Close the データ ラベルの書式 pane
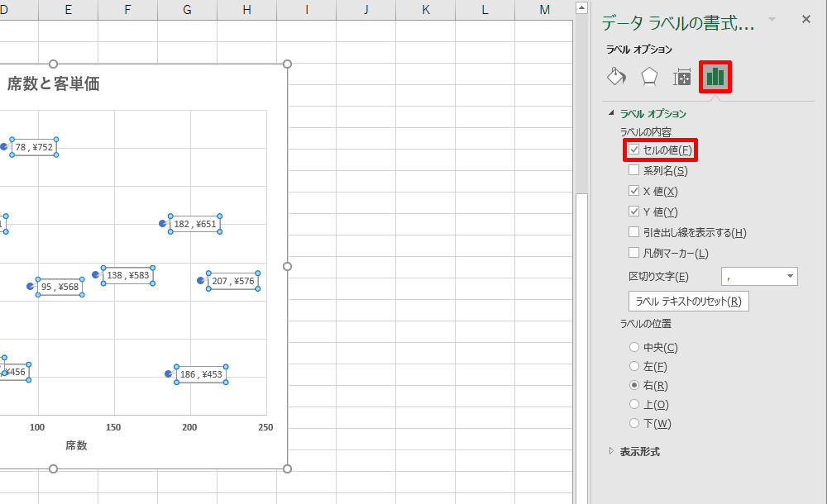 point(805,20)
